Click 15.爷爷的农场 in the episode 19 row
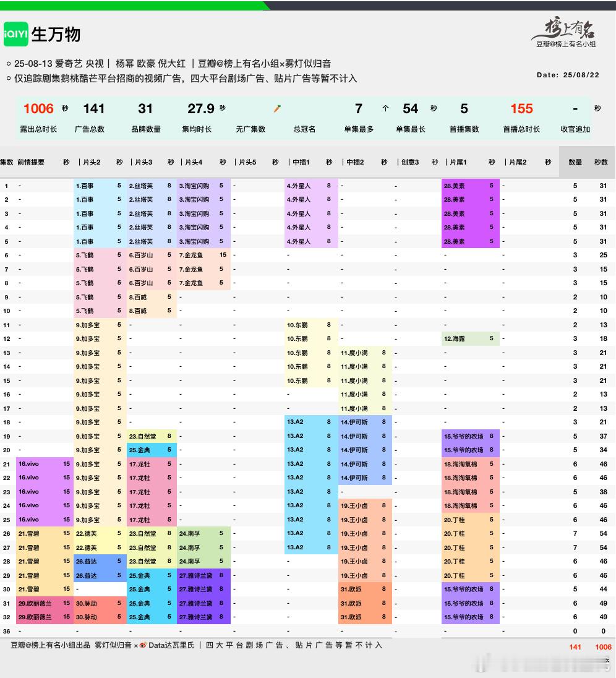Screen dimensions: 616x678 (463, 436)
